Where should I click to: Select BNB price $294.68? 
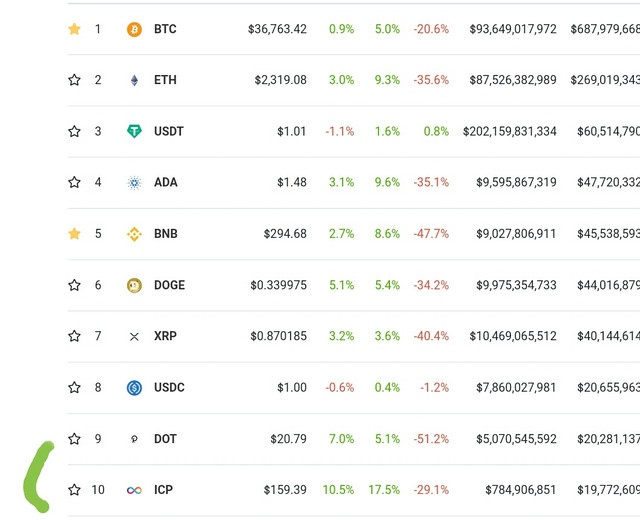pos(285,233)
